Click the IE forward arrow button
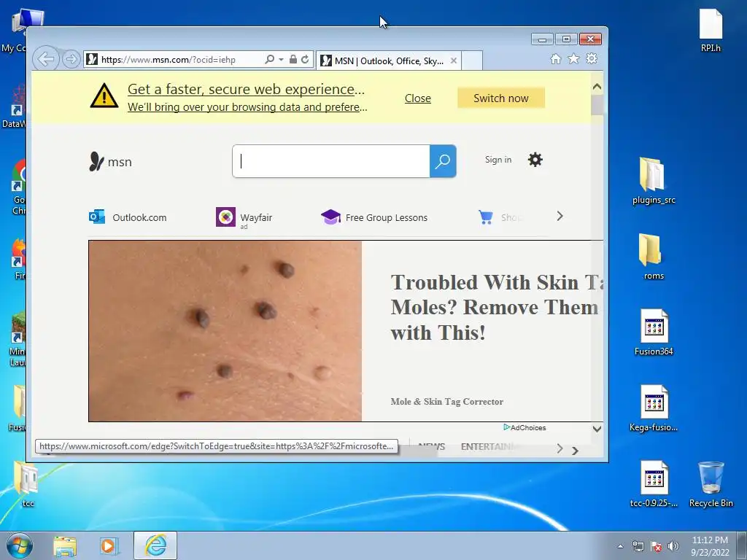 (71, 59)
